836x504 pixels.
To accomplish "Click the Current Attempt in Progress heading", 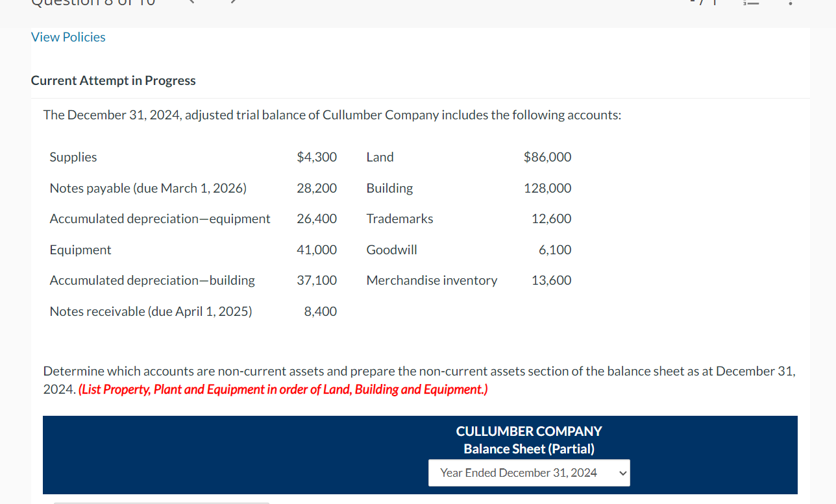I will 113,80.
